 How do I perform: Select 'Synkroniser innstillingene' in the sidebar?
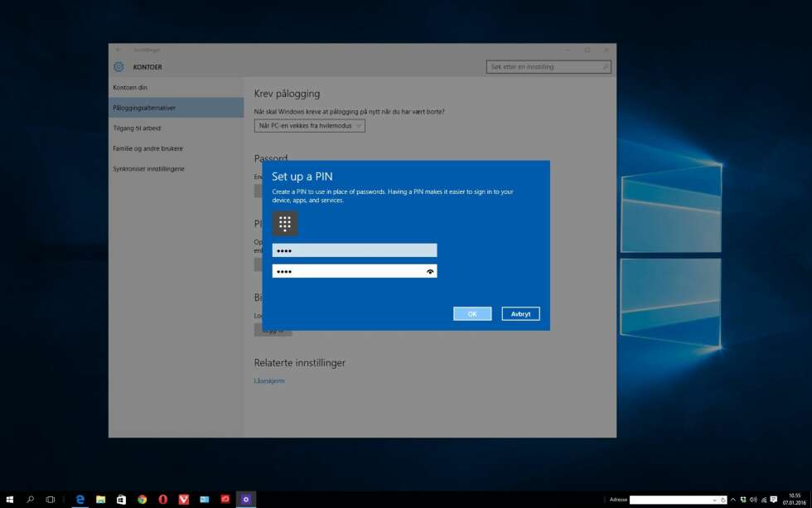coord(176,169)
